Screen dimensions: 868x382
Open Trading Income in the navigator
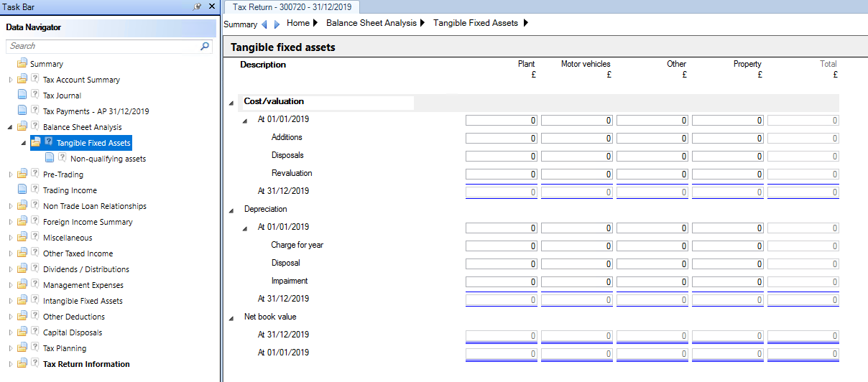pyautogui.click(x=70, y=190)
